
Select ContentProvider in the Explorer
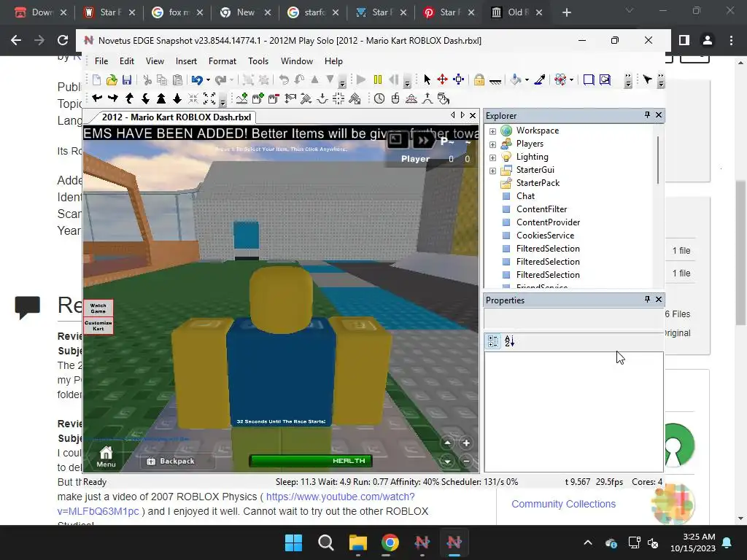click(x=548, y=222)
